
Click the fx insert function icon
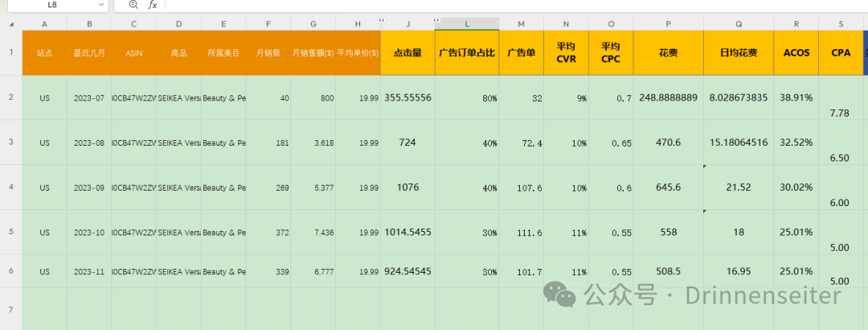tap(153, 5)
